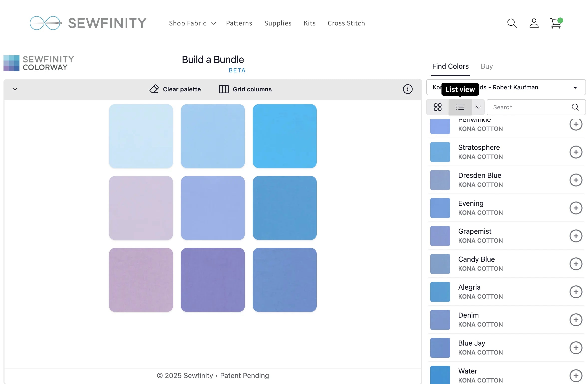Open the shopping cart
This screenshot has height=384, width=588.
tap(556, 24)
